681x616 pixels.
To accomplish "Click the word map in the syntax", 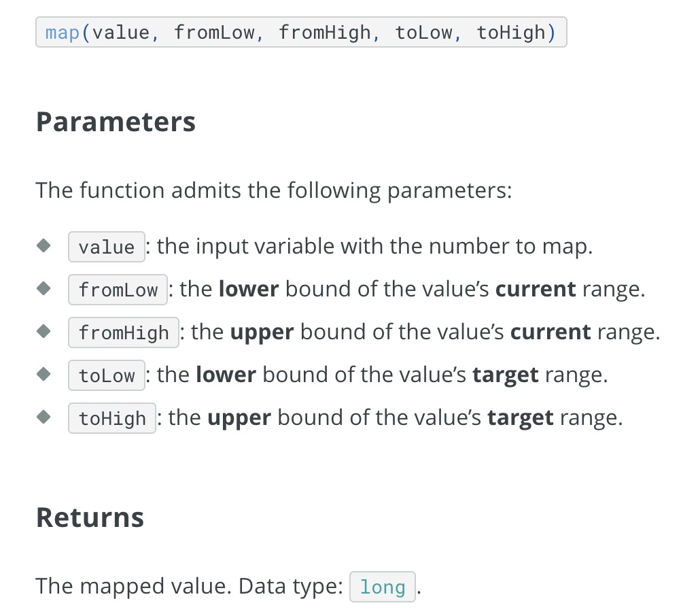I will point(62,33).
